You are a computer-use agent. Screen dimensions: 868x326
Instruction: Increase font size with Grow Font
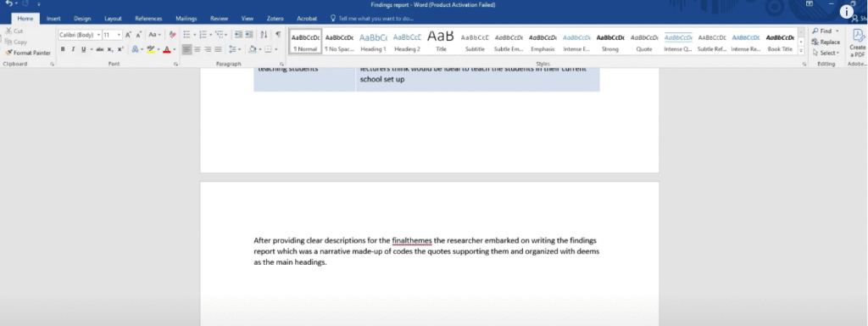point(128,34)
